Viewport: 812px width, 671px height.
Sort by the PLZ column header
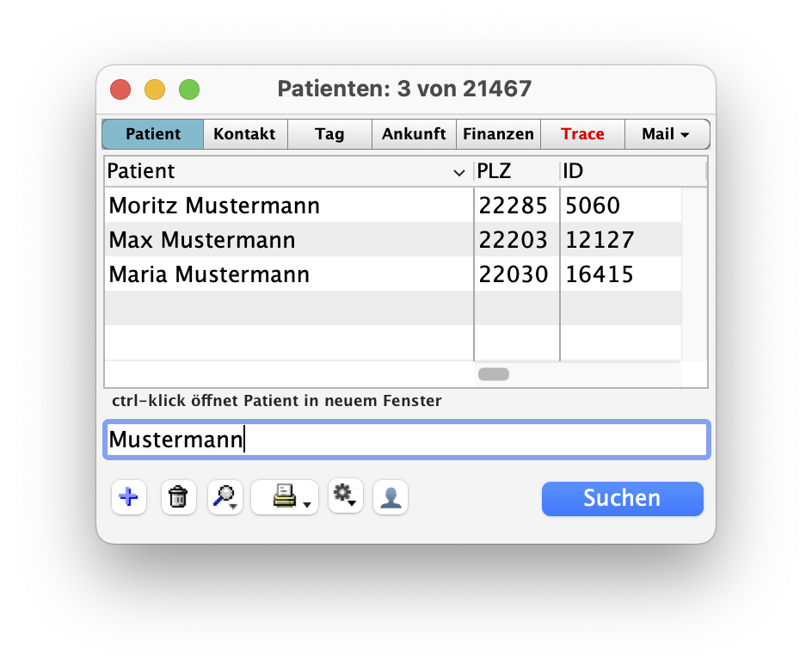(516, 171)
